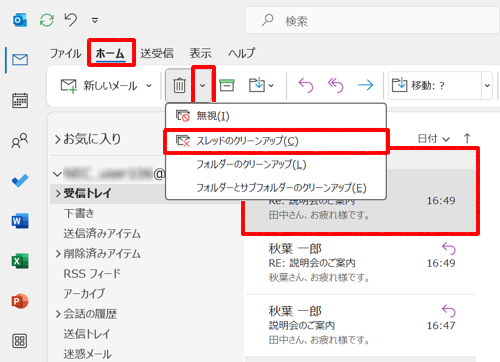Click the move-to-folder icon
Image resolution: width=500 pixels, height=362 pixels.
(256, 85)
